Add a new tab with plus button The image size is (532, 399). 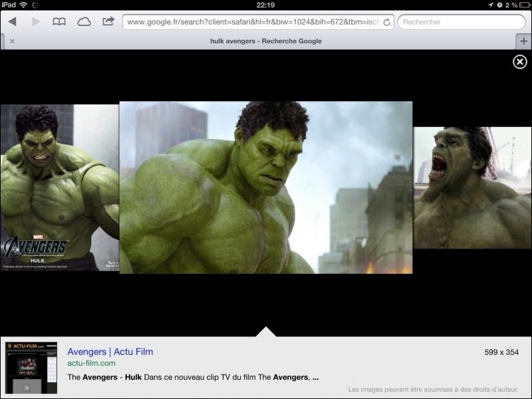point(523,41)
